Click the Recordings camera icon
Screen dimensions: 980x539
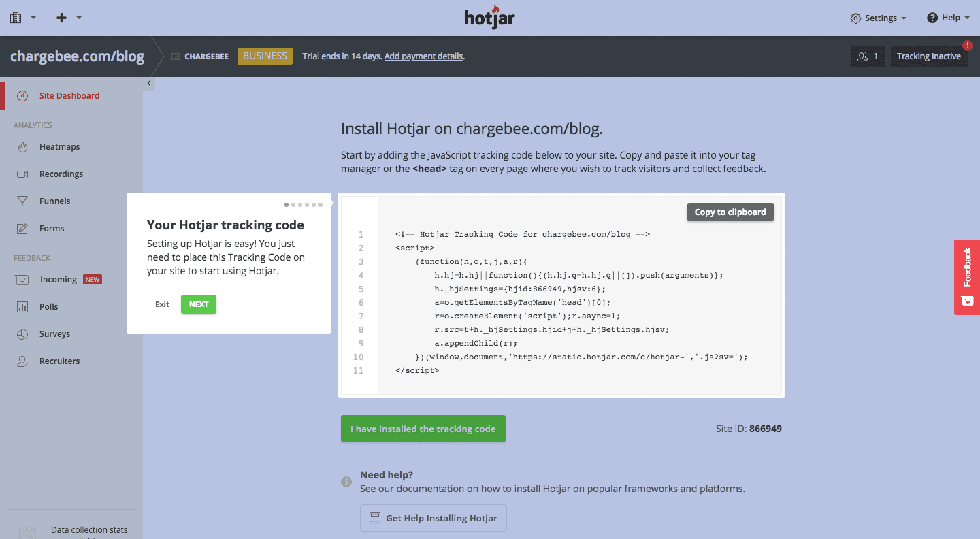click(x=22, y=174)
